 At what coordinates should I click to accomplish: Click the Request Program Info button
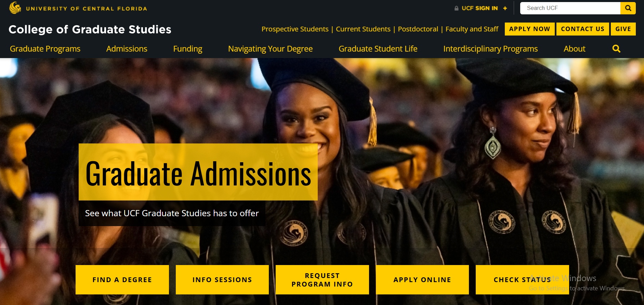[x=322, y=280]
